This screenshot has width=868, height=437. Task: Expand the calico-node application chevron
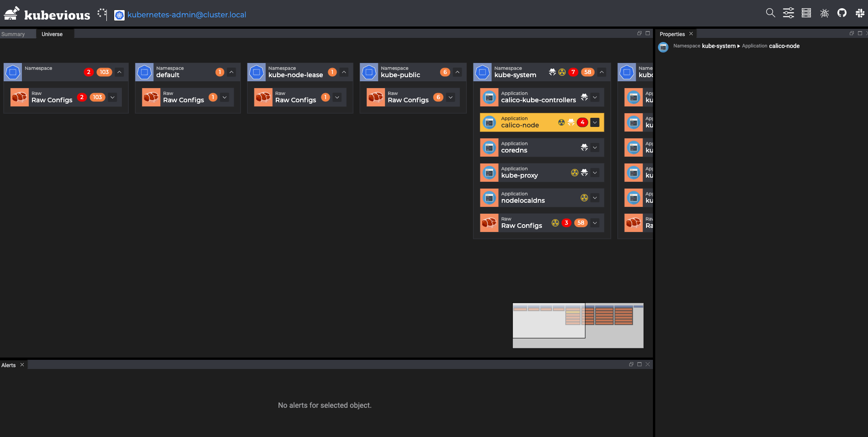[595, 122]
